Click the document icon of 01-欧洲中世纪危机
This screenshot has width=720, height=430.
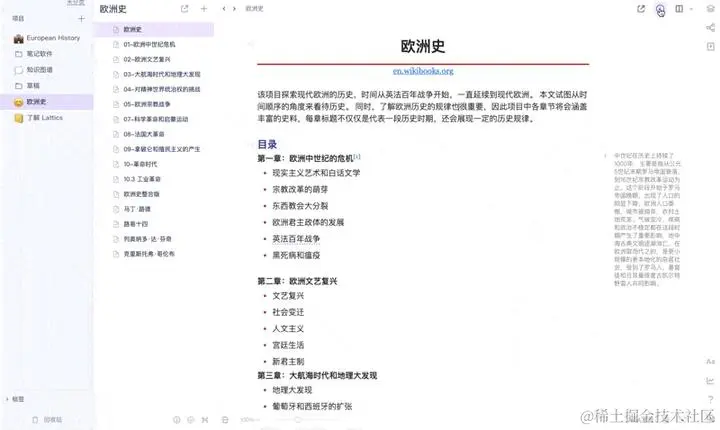[x=116, y=45]
